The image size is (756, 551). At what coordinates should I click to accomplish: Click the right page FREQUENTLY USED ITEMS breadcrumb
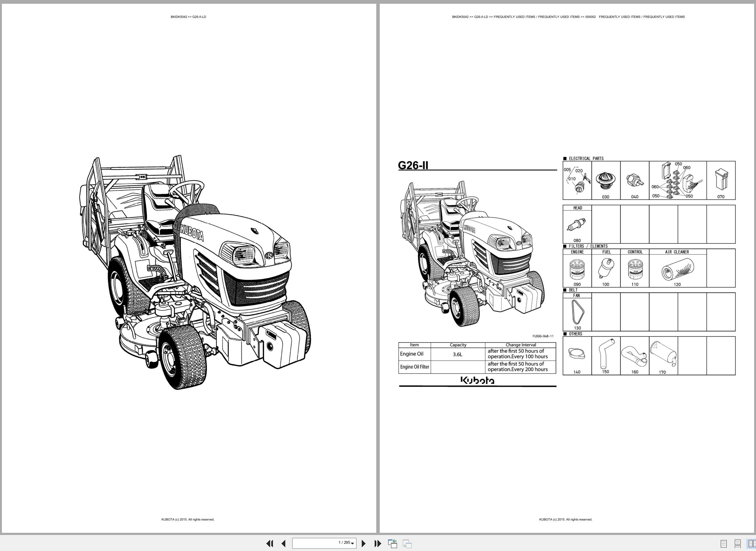(568, 17)
